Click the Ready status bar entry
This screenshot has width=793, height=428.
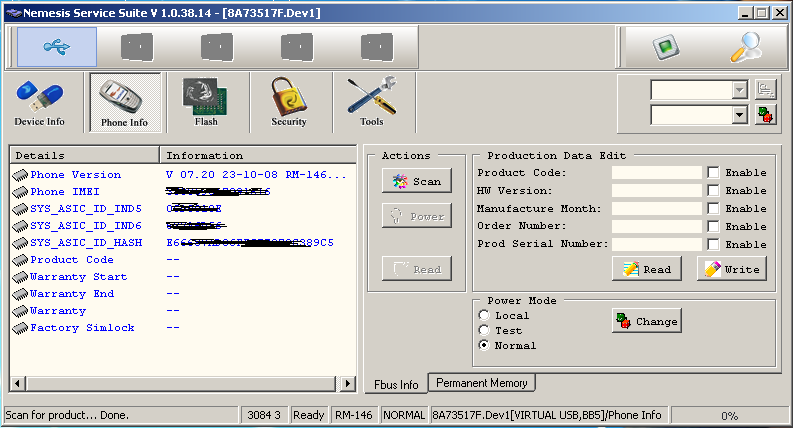click(309, 415)
